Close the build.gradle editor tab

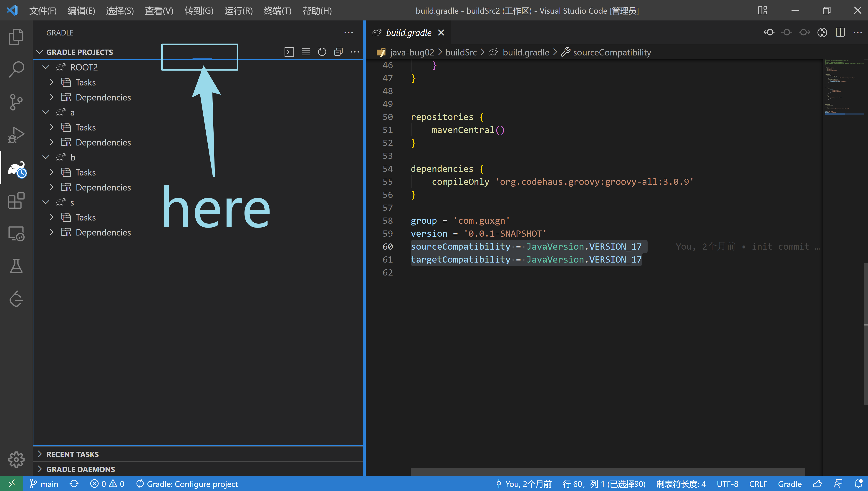tap(441, 33)
